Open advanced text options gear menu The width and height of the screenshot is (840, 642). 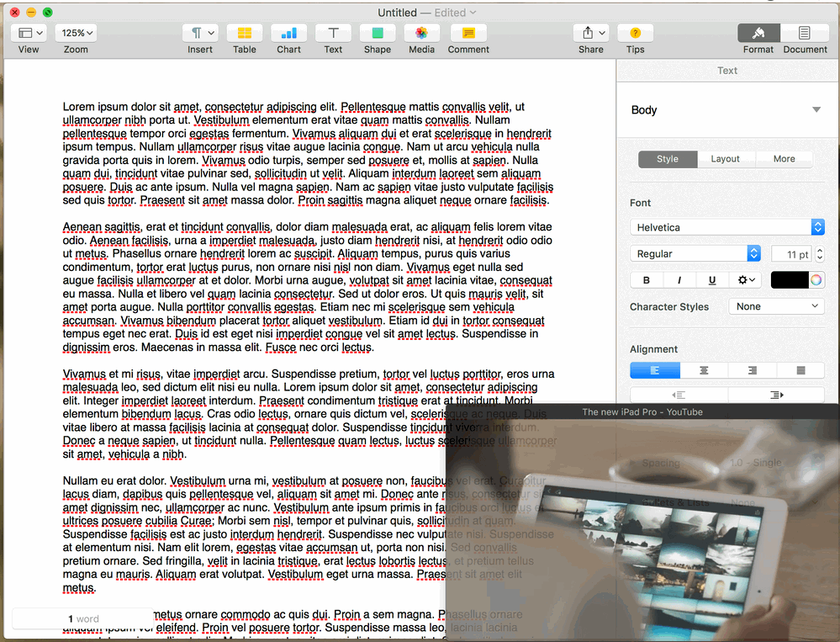tap(746, 279)
